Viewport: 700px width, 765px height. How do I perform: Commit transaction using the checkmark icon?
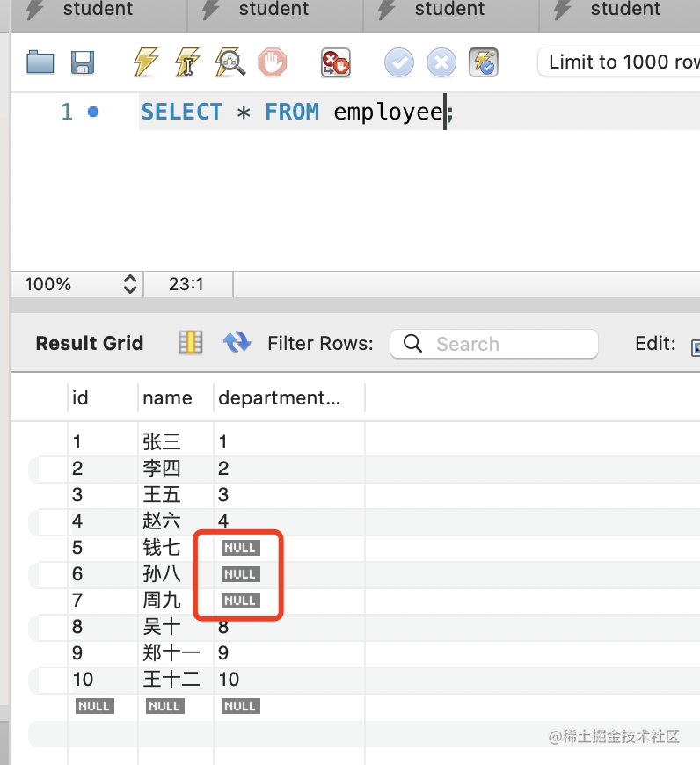(399, 62)
